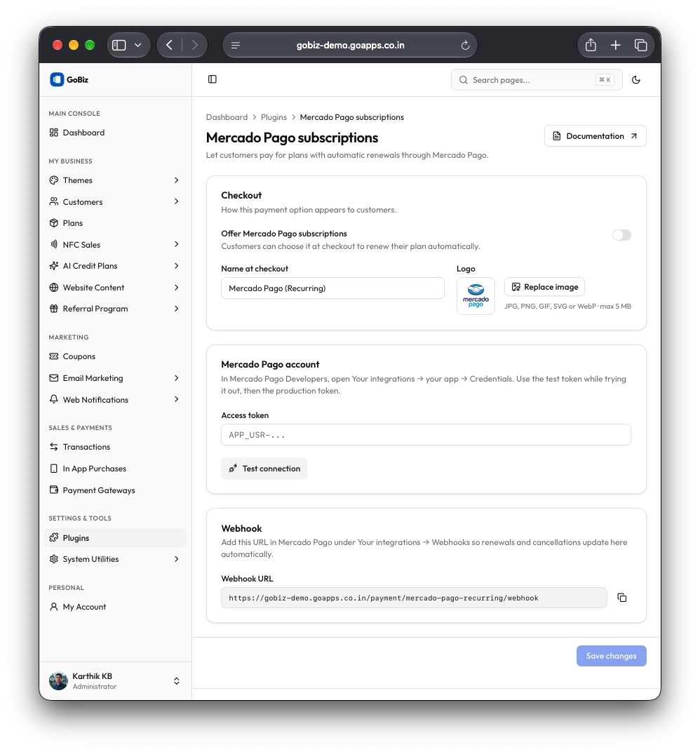The width and height of the screenshot is (700, 752).
Task: Open My Account page
Action: 115,607
